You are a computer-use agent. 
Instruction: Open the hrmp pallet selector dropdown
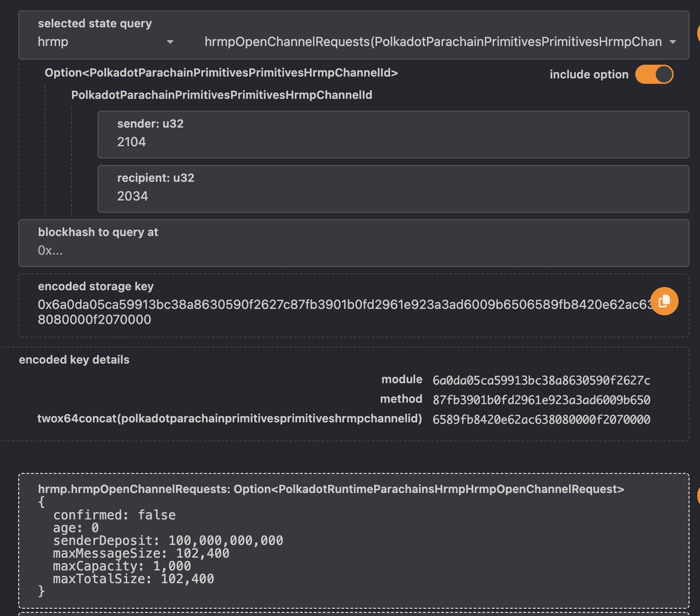click(105, 42)
